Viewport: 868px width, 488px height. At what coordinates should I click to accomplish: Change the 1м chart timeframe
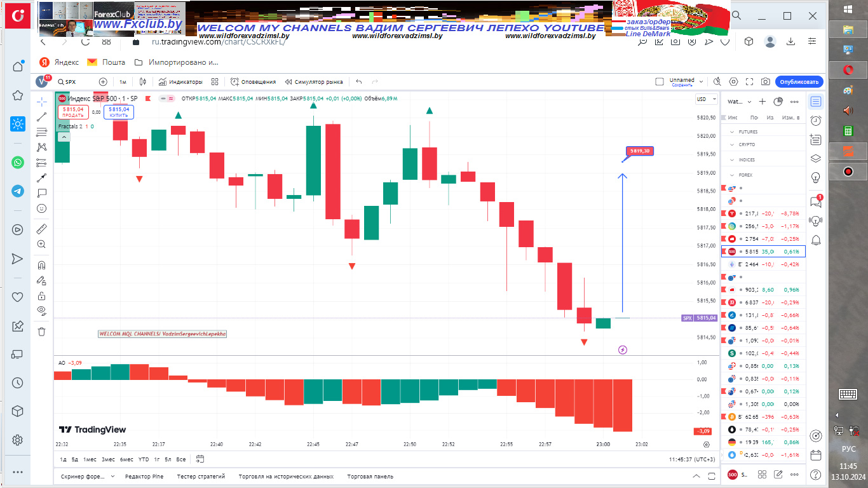[x=123, y=82]
